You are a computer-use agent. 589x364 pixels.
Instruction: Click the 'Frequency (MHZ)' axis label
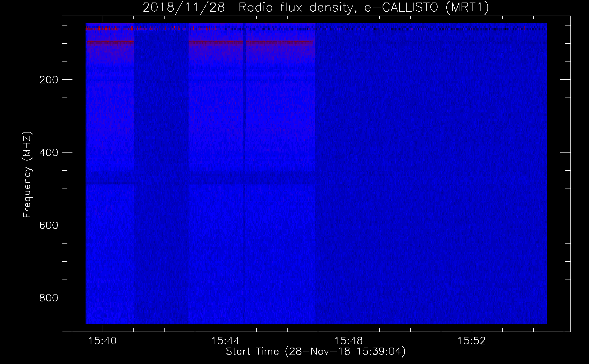[x=27, y=174]
